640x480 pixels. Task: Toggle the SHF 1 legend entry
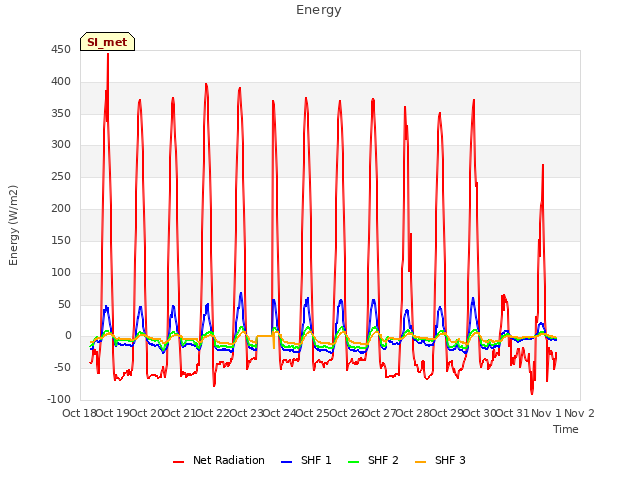click(306, 460)
